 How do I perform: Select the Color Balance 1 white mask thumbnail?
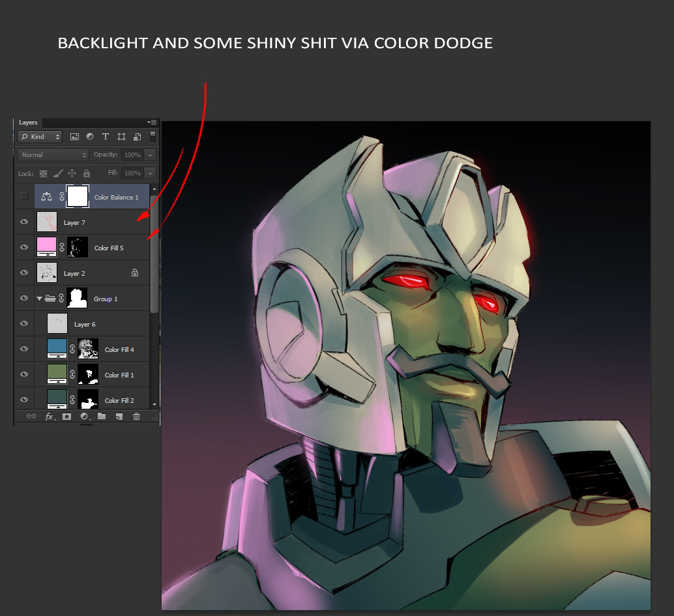78,196
